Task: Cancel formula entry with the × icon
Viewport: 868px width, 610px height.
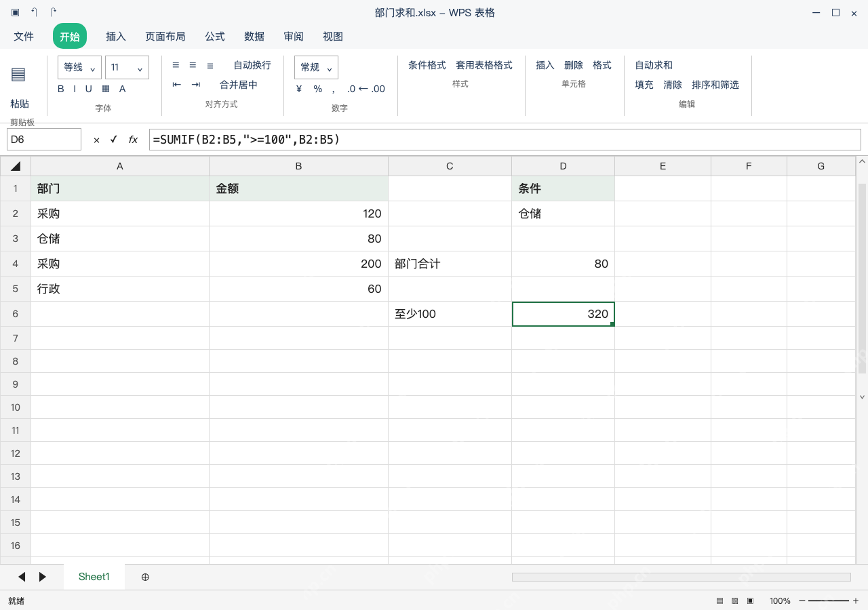Action: [x=96, y=140]
